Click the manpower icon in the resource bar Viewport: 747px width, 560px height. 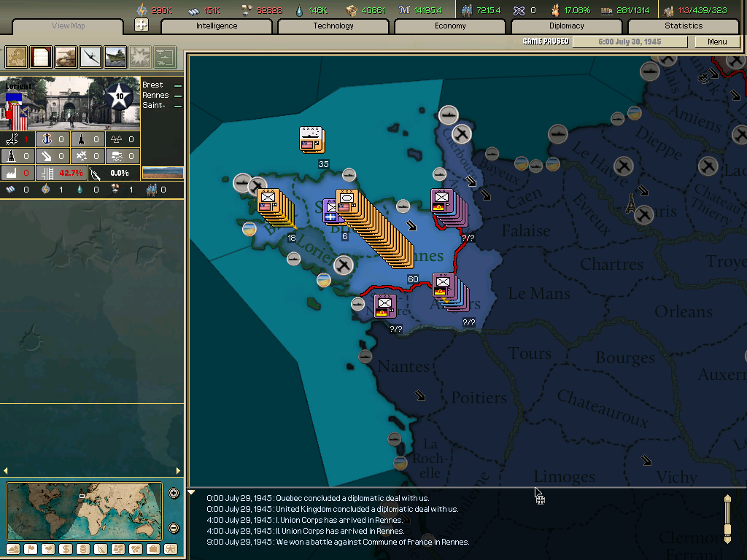point(465,11)
